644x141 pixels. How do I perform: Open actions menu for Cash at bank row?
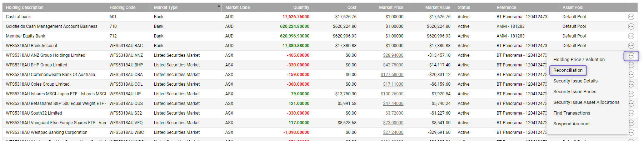pos(631,17)
